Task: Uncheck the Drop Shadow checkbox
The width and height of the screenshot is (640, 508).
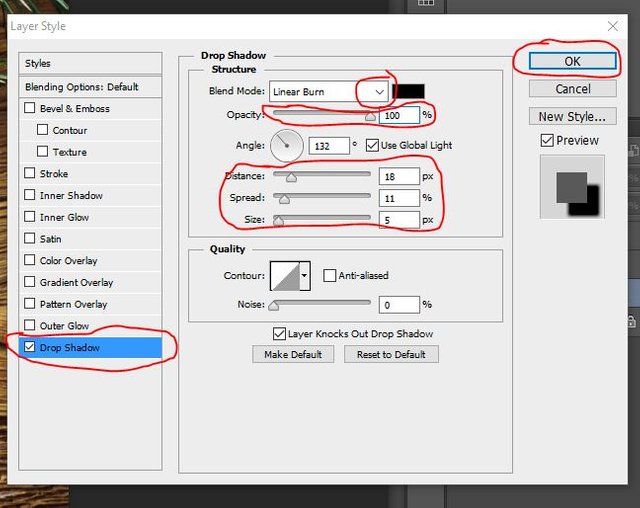Action: (x=29, y=347)
